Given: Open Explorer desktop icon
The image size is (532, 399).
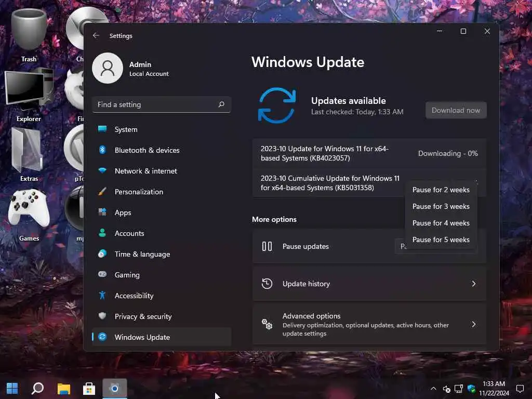Looking at the screenshot, I should click(29, 95).
